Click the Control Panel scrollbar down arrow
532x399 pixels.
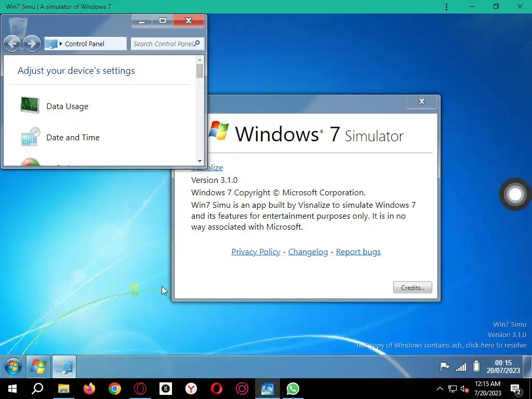click(x=199, y=161)
